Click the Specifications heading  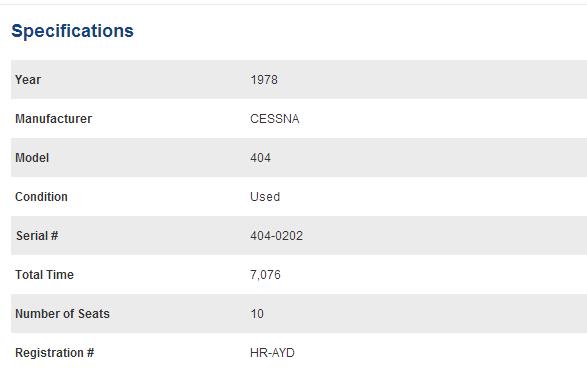click(72, 31)
